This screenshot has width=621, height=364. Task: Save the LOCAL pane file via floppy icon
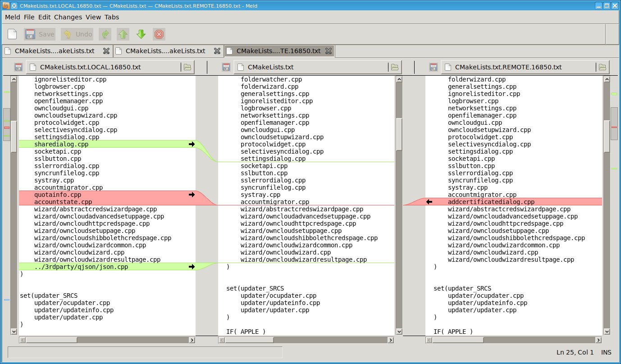(18, 67)
